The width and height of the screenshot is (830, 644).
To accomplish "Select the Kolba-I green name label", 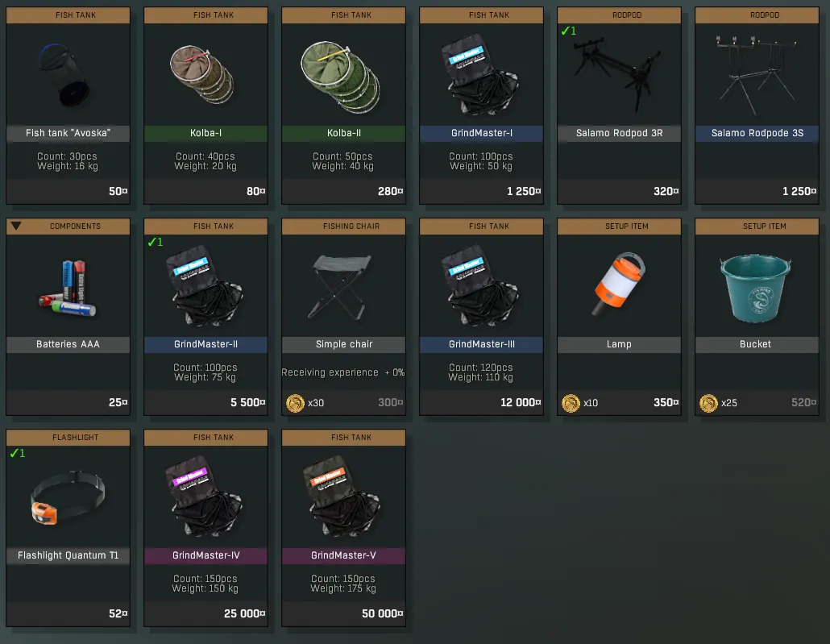I will pos(206,133).
